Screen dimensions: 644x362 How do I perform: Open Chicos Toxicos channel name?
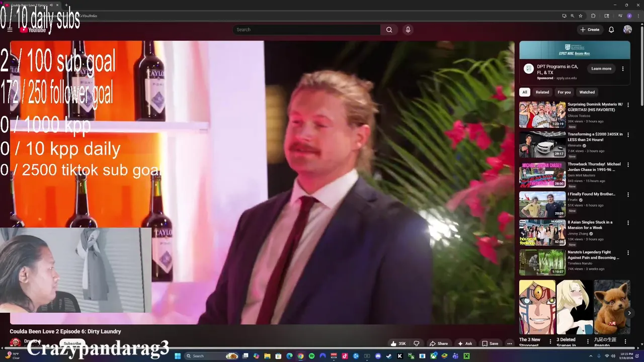tap(579, 116)
